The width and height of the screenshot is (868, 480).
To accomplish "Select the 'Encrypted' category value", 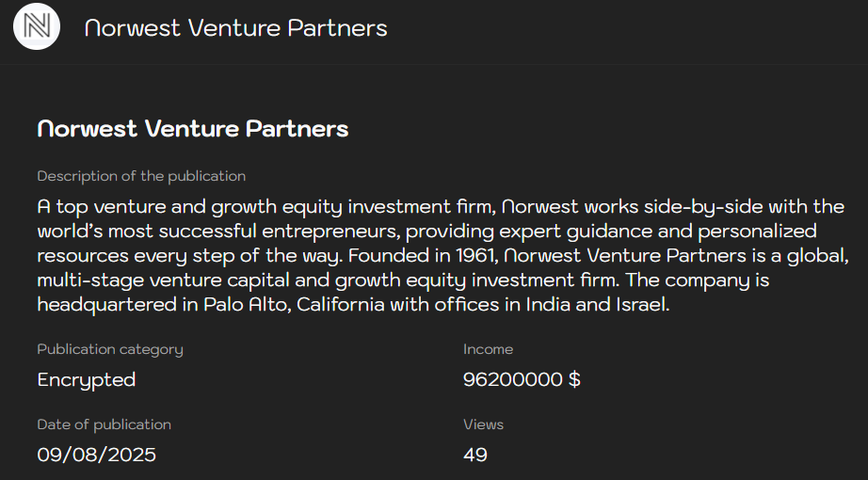I will coord(87,379).
